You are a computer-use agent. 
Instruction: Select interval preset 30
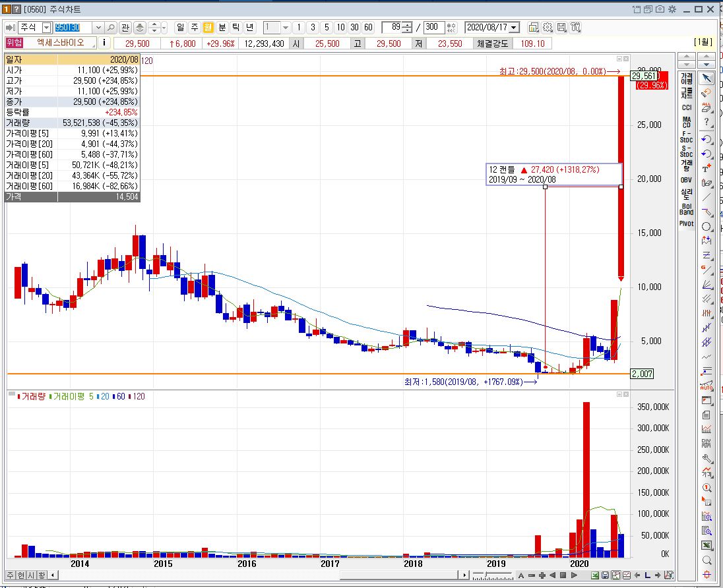point(354,28)
